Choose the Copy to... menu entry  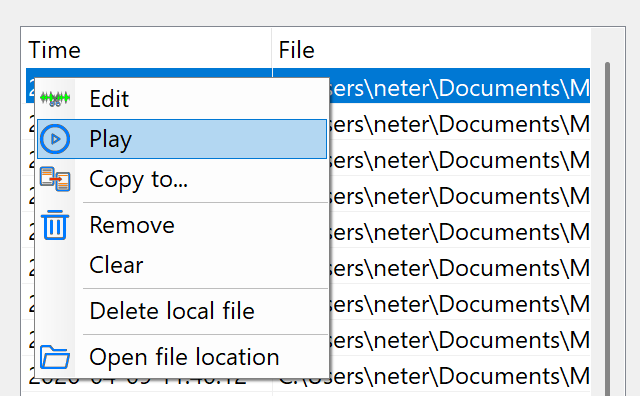(182, 179)
